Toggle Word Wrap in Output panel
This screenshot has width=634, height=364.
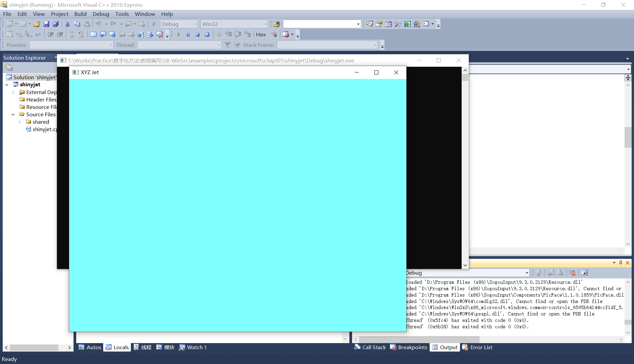click(584, 273)
